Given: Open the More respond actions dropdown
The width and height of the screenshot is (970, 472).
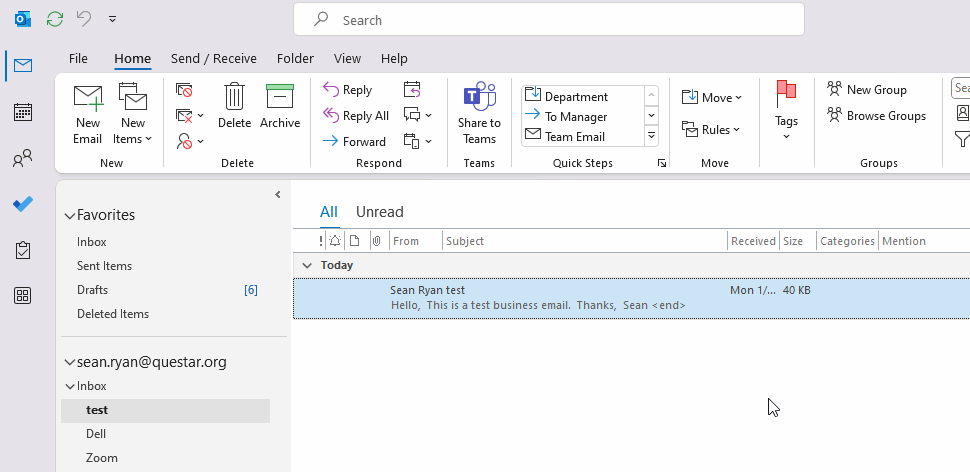Looking at the screenshot, I should click(418, 142).
